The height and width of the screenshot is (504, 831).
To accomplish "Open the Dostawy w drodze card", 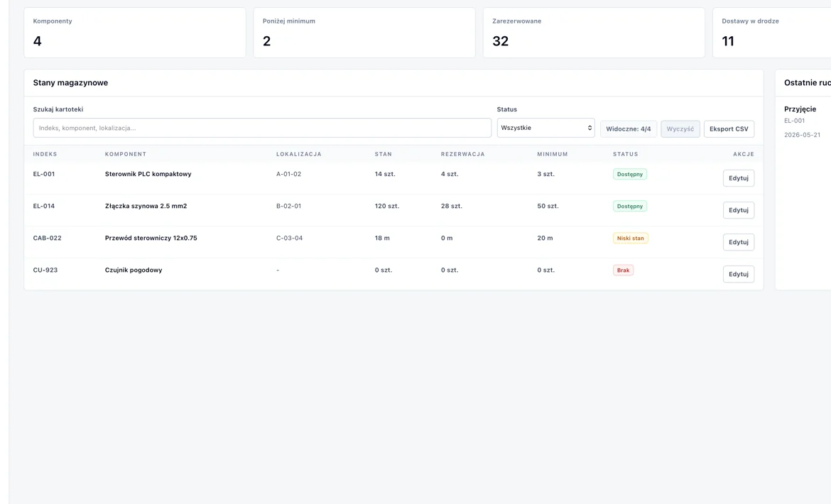I will click(x=771, y=33).
